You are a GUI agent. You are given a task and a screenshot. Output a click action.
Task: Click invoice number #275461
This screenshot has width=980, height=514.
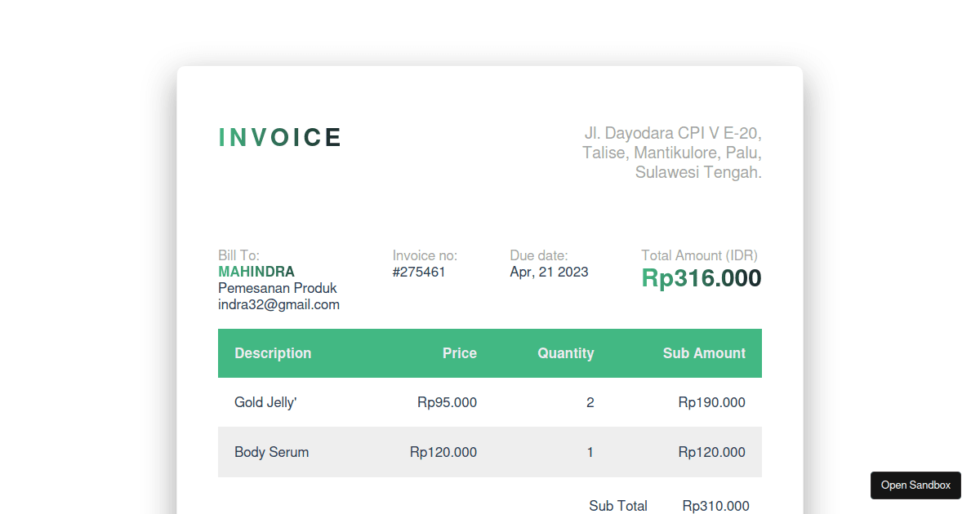point(419,272)
